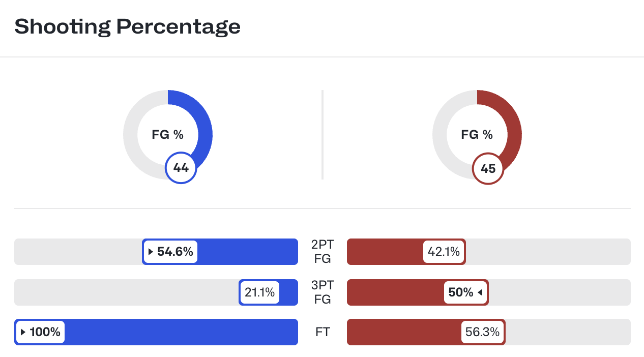Click the blue 21.1% value label
Screen dimensions: 644x357
(259, 292)
